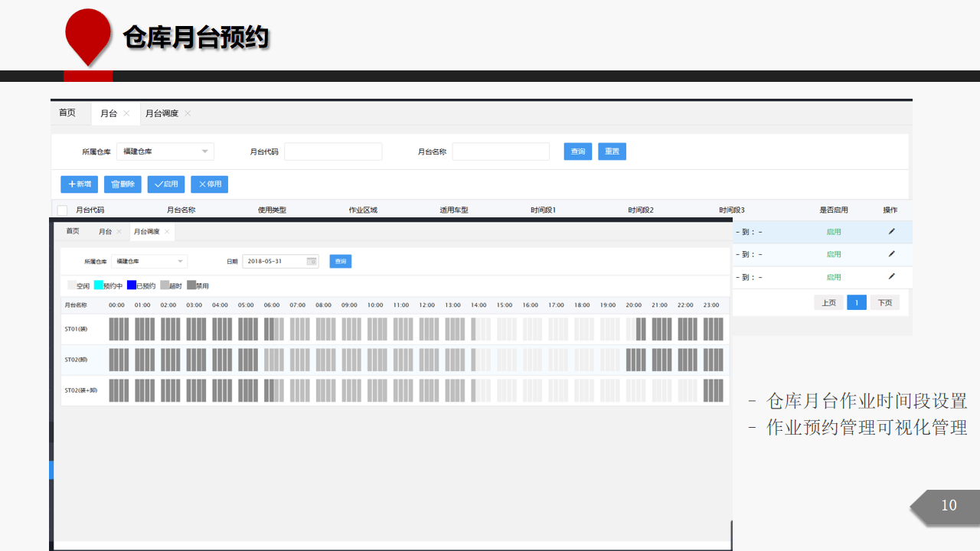
Task: Click 启用 status in third table row
Action: [x=834, y=277]
